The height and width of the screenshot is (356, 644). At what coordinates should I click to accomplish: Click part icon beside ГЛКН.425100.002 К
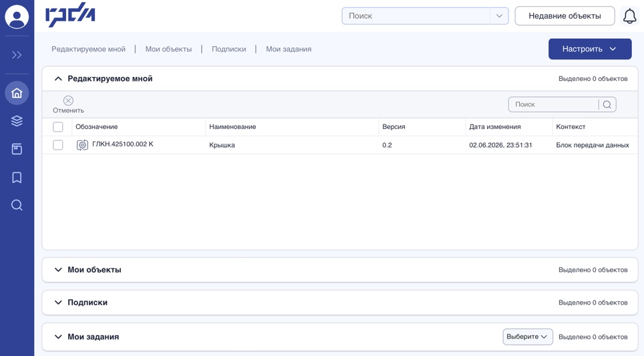click(82, 145)
